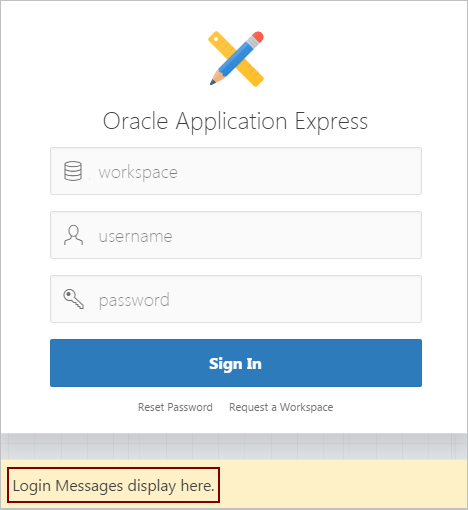
Task: Click the word Application in the heading
Action: pyautogui.click(x=231, y=122)
